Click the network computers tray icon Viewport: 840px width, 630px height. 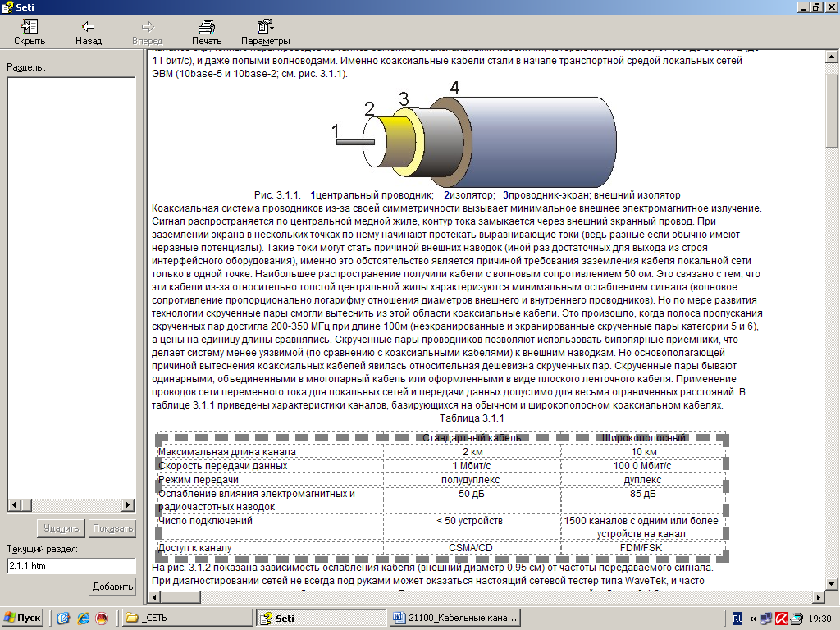click(x=767, y=619)
